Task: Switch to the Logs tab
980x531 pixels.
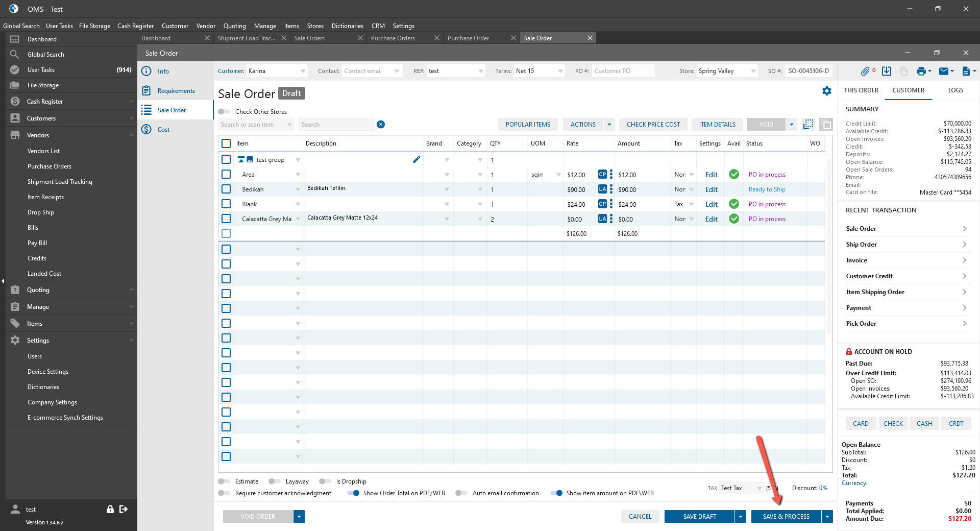Action: [955, 90]
